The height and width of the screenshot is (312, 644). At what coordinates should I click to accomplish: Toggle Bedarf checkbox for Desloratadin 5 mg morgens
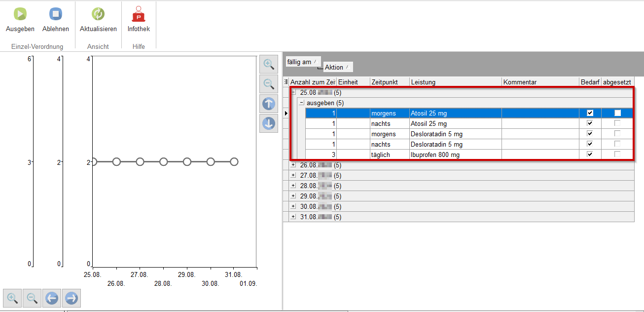[x=590, y=134]
